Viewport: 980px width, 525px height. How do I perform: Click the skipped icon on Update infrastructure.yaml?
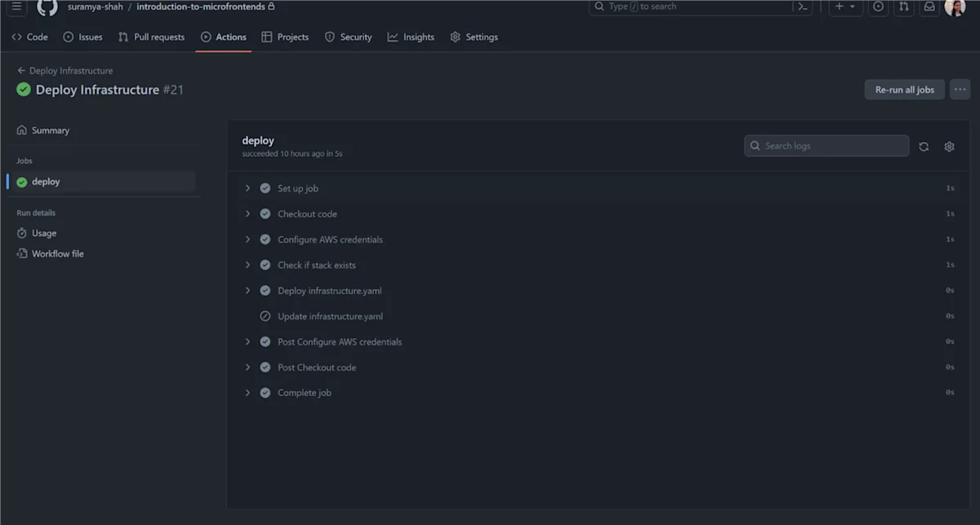[265, 316]
